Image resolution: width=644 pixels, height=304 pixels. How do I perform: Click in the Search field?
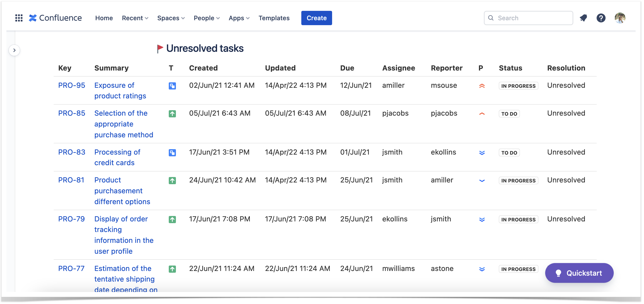coord(528,18)
